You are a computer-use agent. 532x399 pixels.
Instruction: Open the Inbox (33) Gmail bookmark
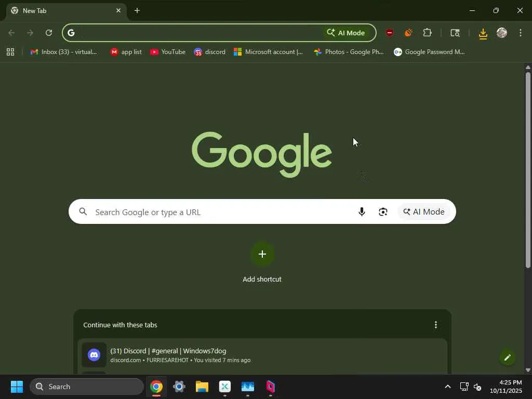63,52
